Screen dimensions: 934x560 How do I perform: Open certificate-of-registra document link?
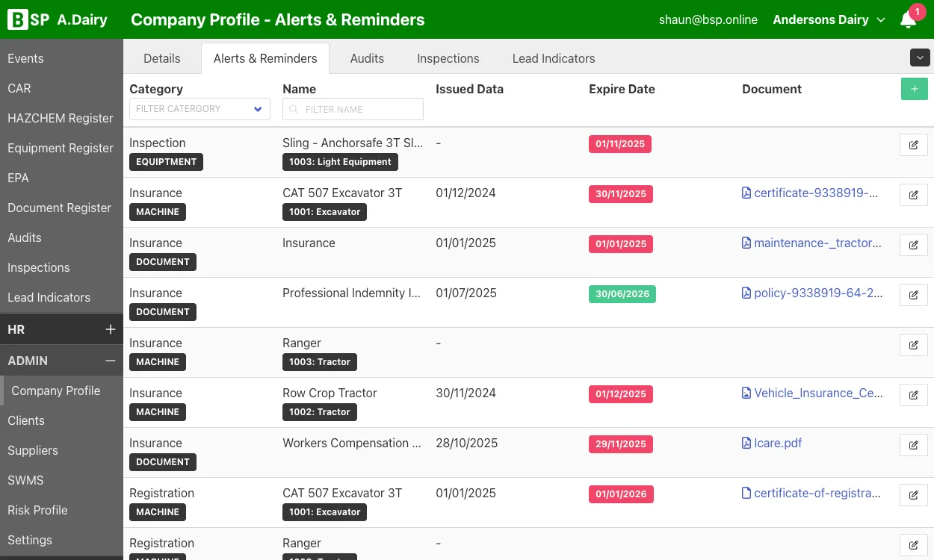coord(811,493)
